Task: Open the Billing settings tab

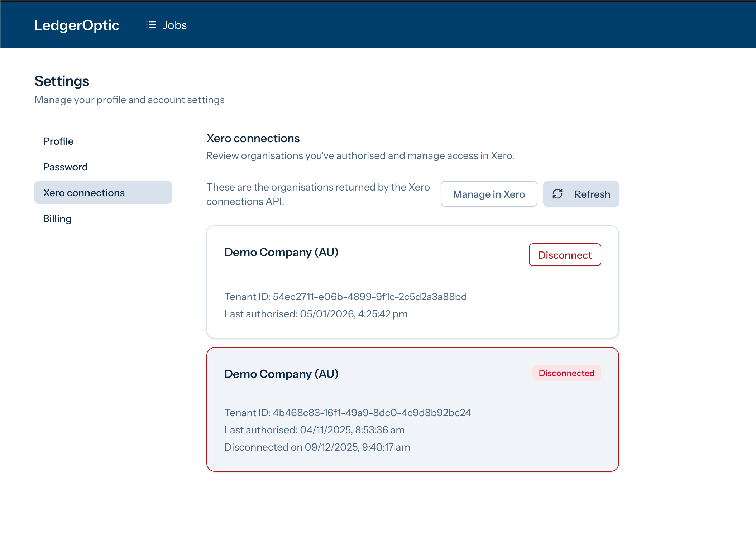Action: tap(57, 218)
